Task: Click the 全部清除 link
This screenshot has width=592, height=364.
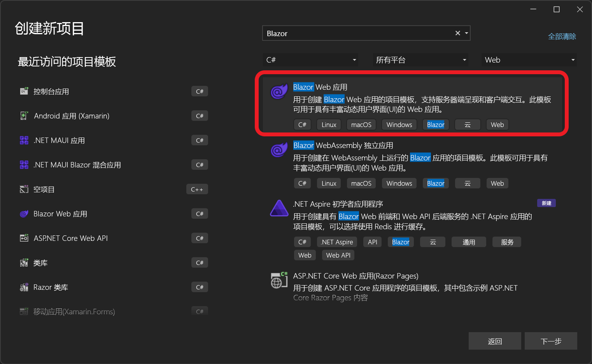Action: (562, 36)
